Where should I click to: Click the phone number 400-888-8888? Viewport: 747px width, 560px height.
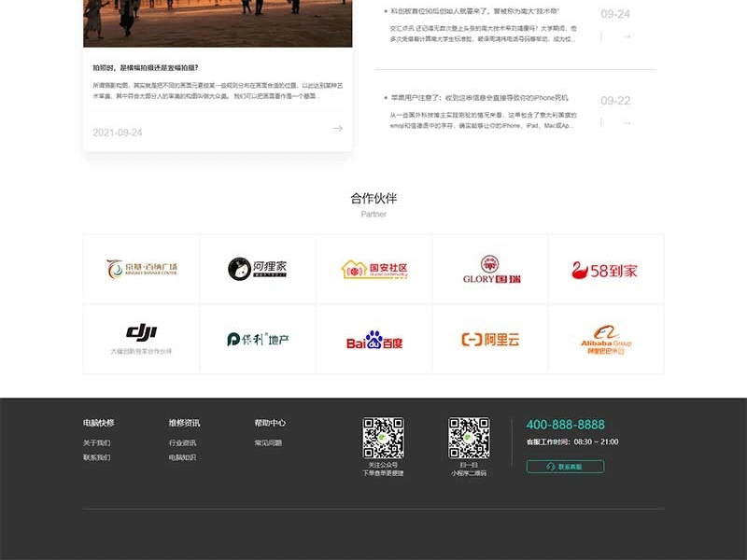coord(566,425)
